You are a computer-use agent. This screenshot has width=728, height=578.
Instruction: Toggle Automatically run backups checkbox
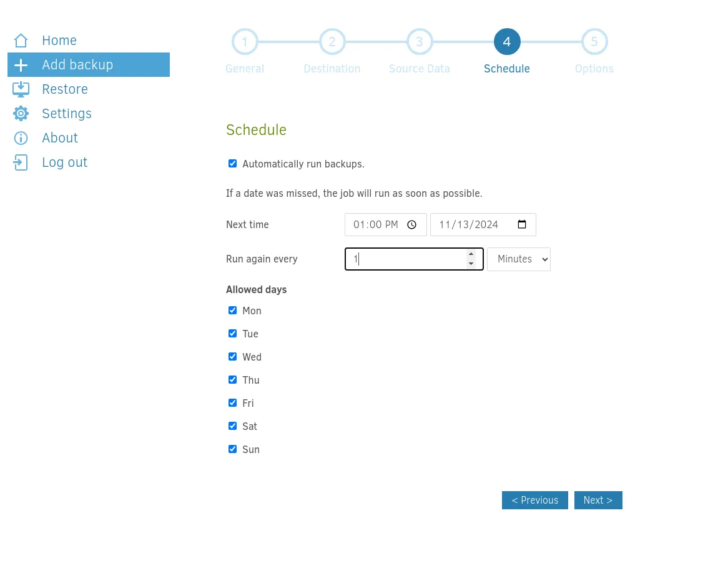click(x=233, y=164)
